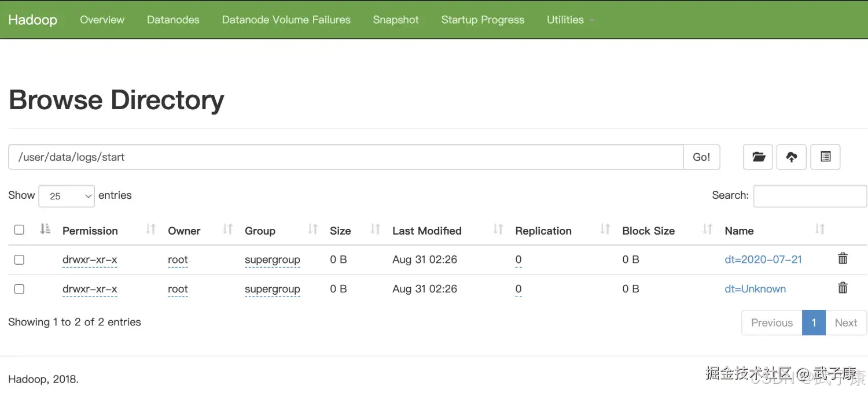868x393 pixels.
Task: Sort by Permission column arrows icon
Action: click(x=151, y=229)
